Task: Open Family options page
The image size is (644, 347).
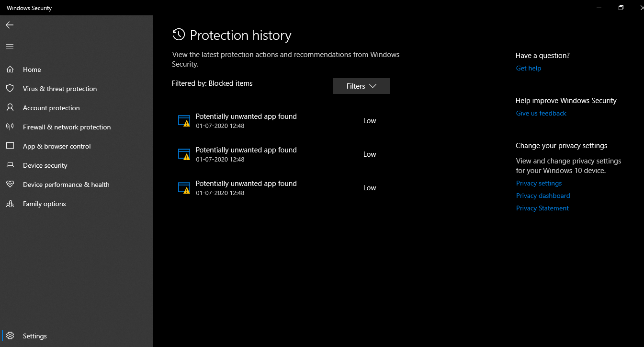Action: coord(45,204)
